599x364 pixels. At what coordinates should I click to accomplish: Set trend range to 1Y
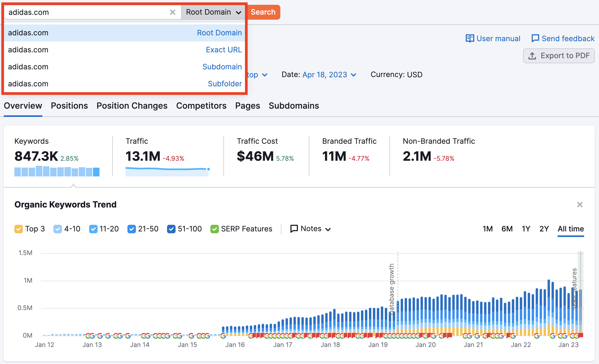point(526,229)
